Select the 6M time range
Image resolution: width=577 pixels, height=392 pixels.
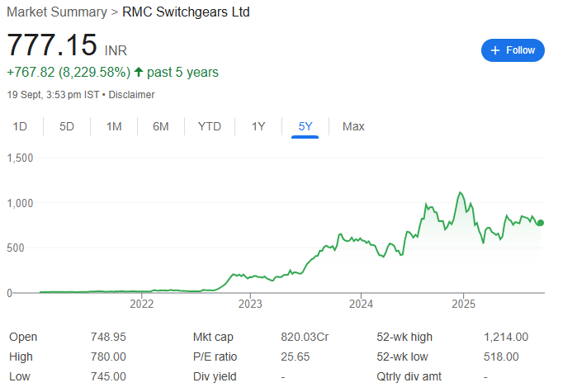tap(161, 126)
